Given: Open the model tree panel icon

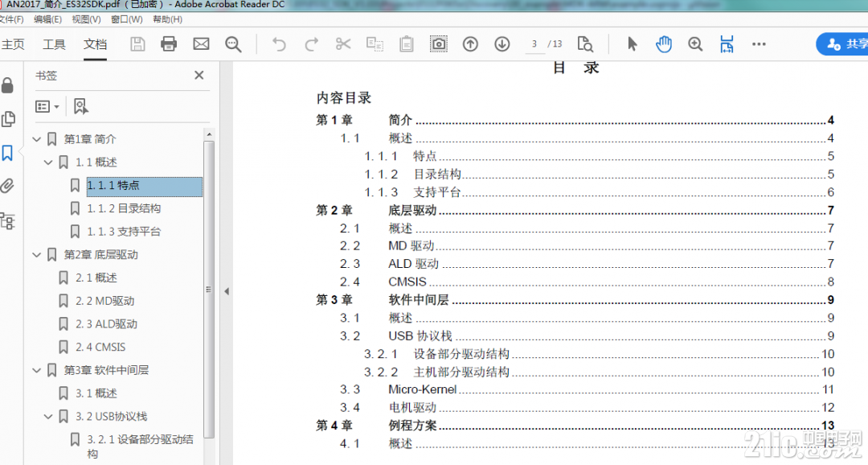Looking at the screenshot, I should tap(8, 220).
